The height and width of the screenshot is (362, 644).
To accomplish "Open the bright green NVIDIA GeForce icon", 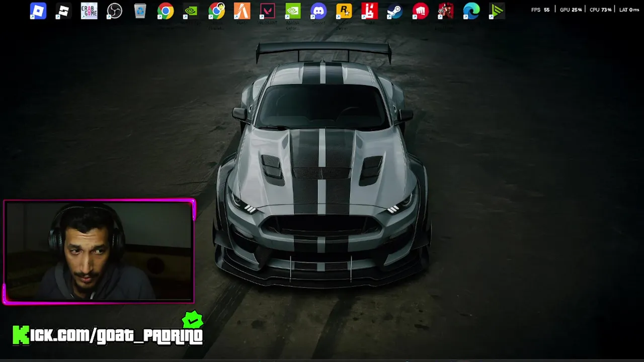I will 293,11.
